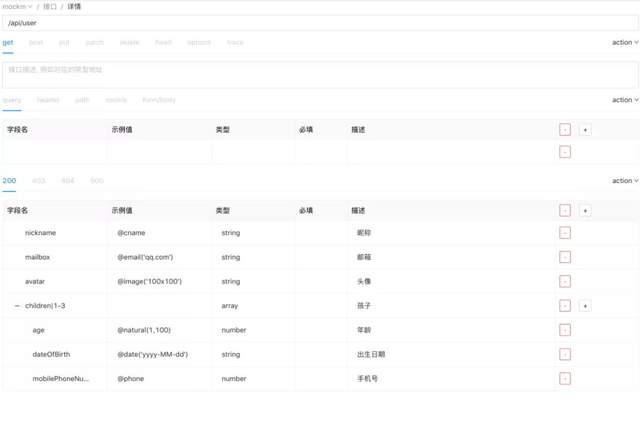The height and width of the screenshot is (424, 640).
Task: Select the get method tab
Action: click(x=8, y=42)
